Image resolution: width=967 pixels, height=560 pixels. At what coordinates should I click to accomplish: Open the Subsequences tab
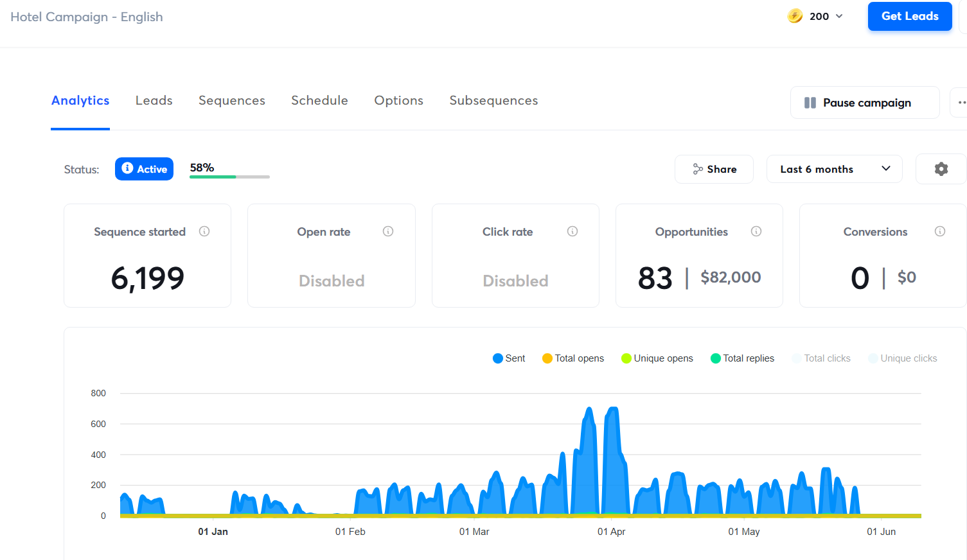(x=493, y=101)
